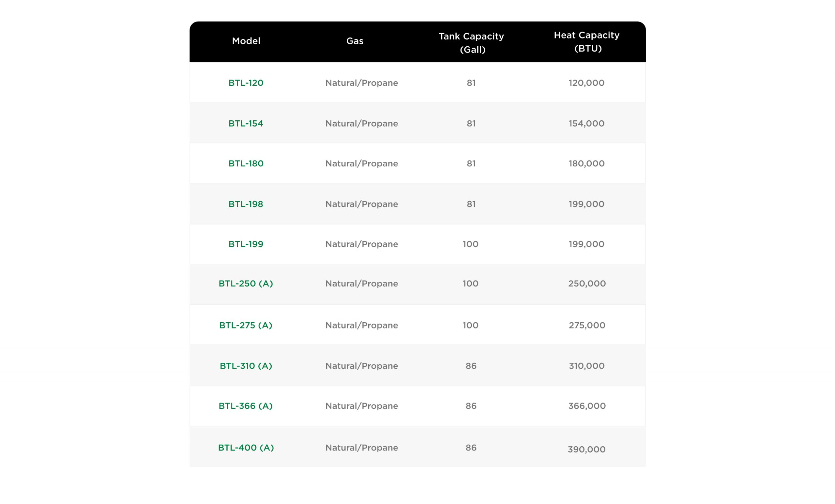The height and width of the screenshot is (504, 835).
Task: Open the BTL-366 (A) model link
Action: coord(246,406)
